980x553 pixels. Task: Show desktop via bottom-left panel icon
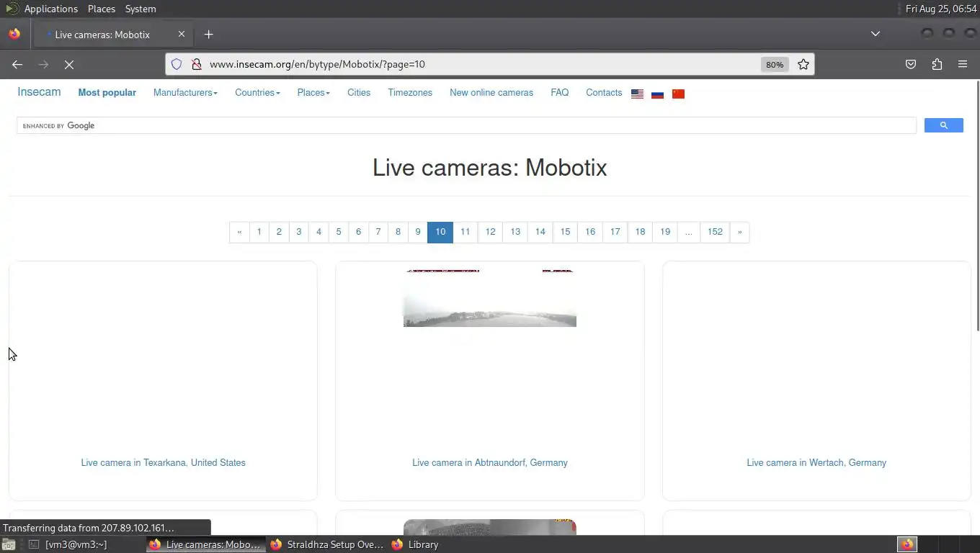pos(8,544)
